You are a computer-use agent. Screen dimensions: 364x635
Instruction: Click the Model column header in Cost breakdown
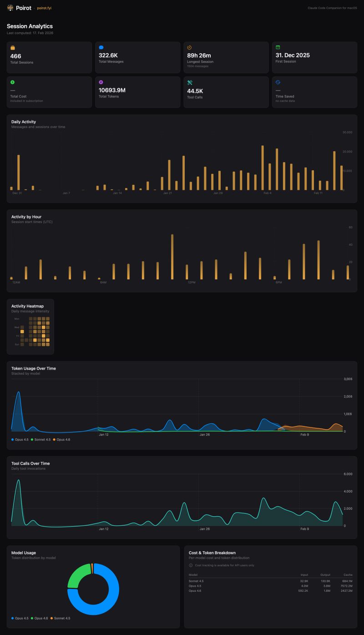(192, 574)
